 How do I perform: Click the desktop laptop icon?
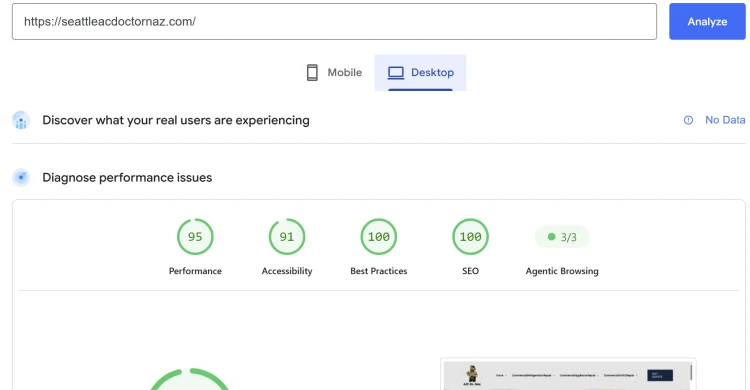click(x=396, y=73)
